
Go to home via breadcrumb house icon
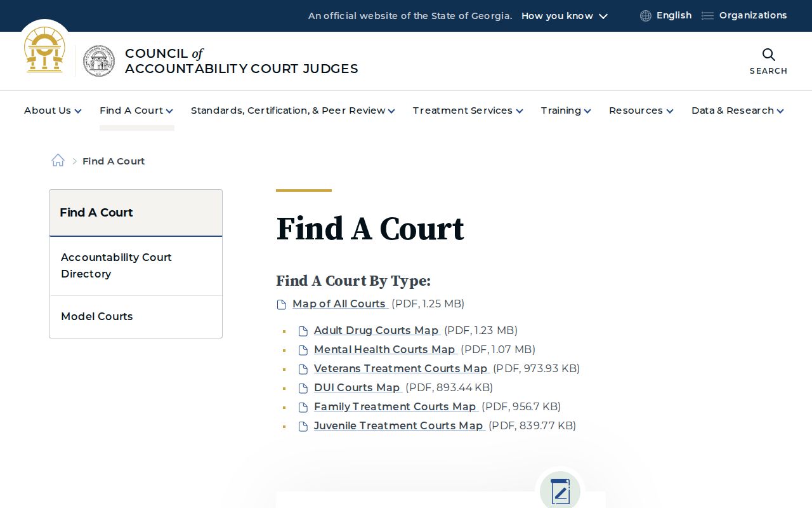58,161
